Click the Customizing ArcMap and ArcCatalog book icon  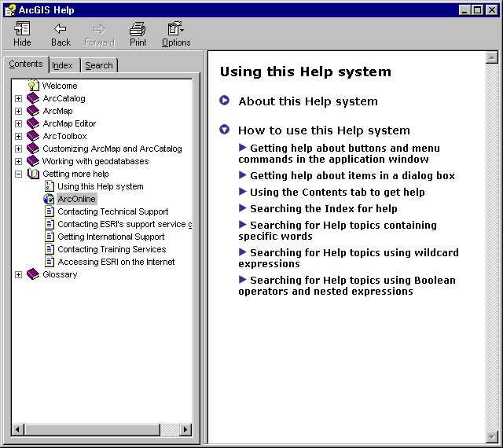33,149
